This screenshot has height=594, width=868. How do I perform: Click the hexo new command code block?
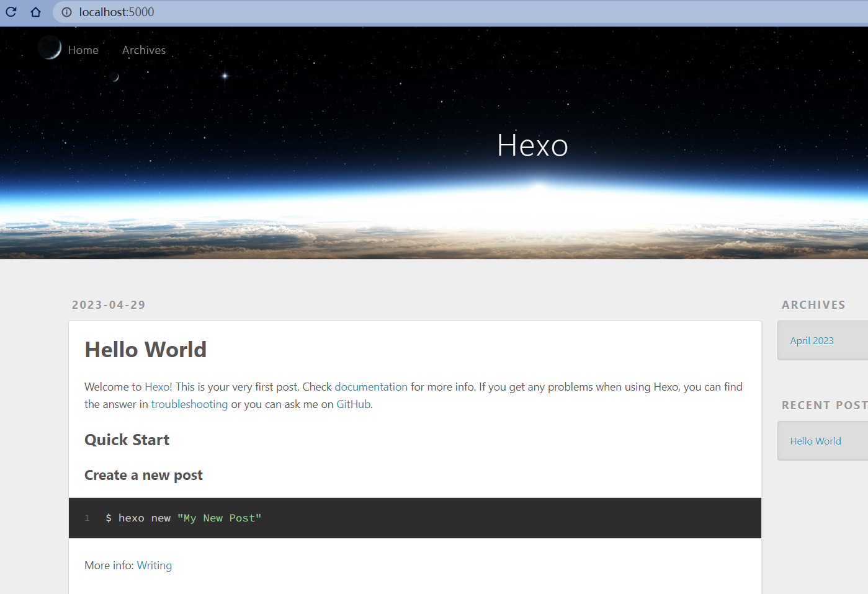[414, 518]
